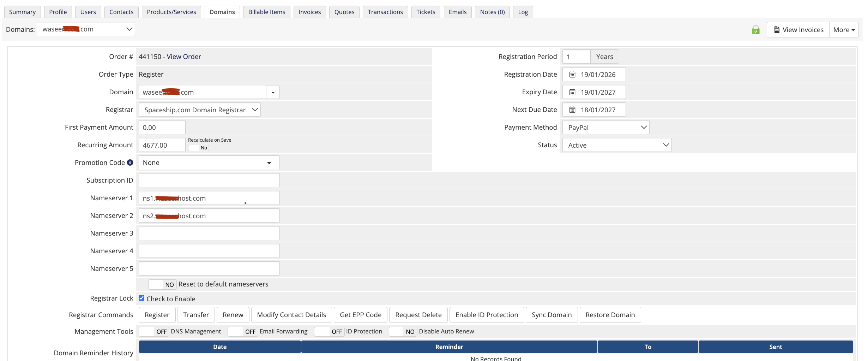Click the Sync Domain button
Image resolution: width=868 pixels, height=361 pixels.
pyautogui.click(x=551, y=315)
